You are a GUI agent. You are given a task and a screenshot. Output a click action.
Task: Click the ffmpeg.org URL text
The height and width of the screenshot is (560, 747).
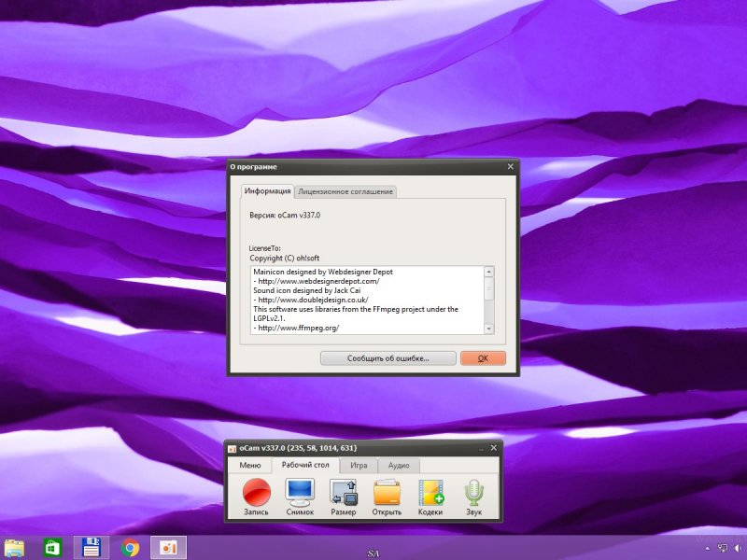[x=298, y=328]
